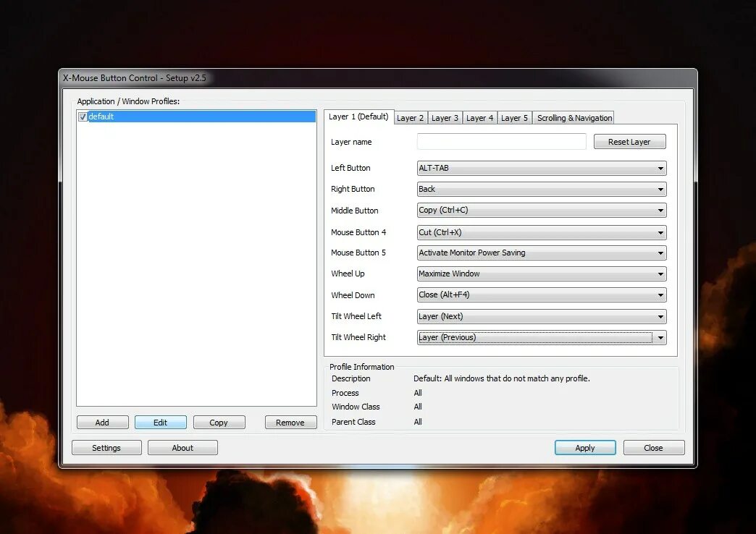The height and width of the screenshot is (534, 756).
Task: Expand Mouse Button 4 Cut dropdown
Action: [x=542, y=232]
